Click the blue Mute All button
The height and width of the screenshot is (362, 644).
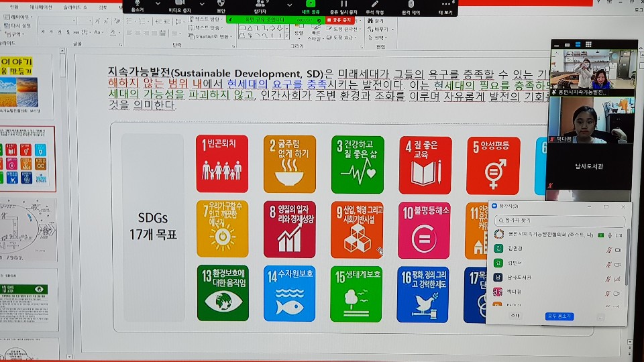tap(559, 316)
